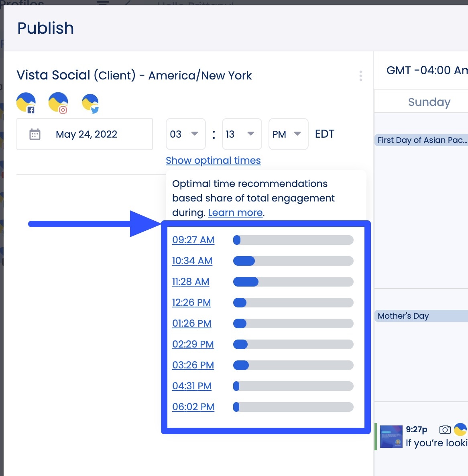The image size is (468, 476).
Task: Open the scheduled post preview thumbnail
Action: pyautogui.click(x=391, y=436)
